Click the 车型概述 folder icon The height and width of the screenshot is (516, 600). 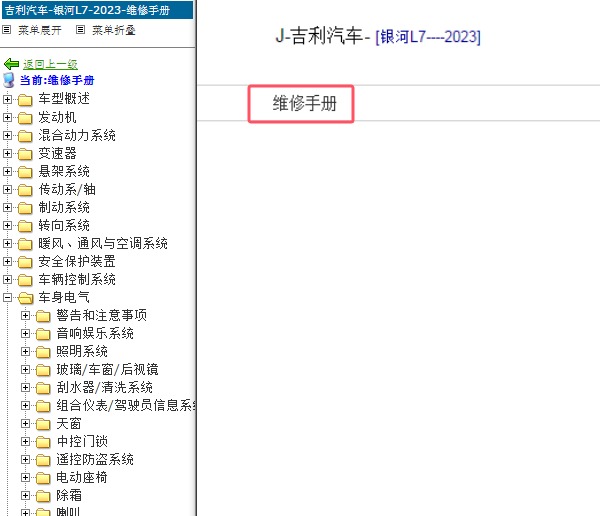click(x=25, y=100)
